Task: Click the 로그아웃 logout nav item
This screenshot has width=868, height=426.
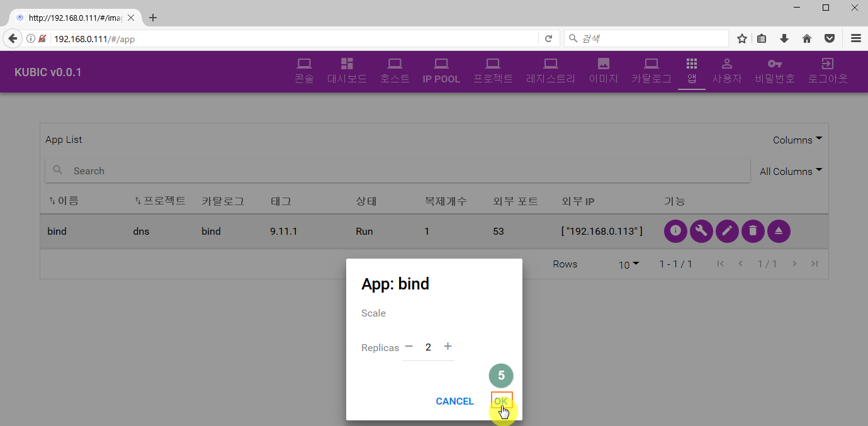Action: [828, 71]
